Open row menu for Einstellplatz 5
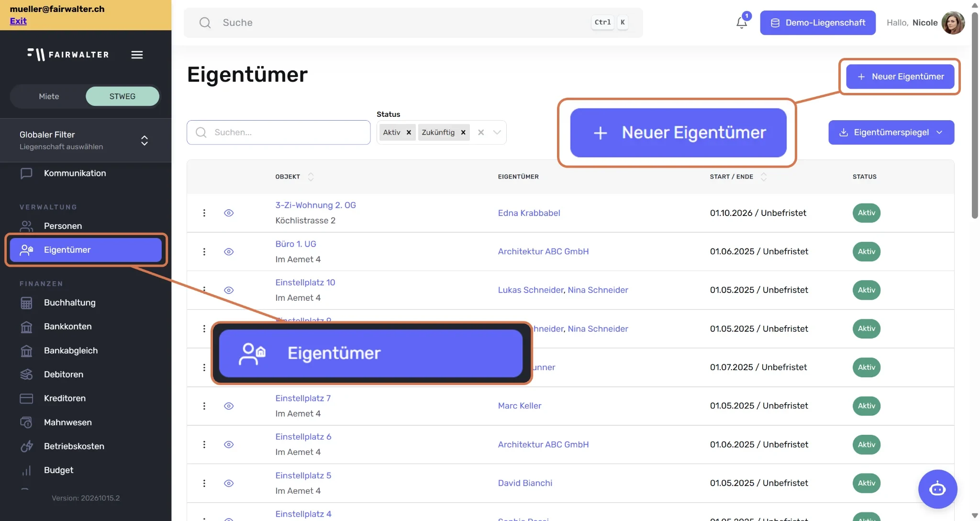This screenshot has width=980, height=521. click(204, 483)
